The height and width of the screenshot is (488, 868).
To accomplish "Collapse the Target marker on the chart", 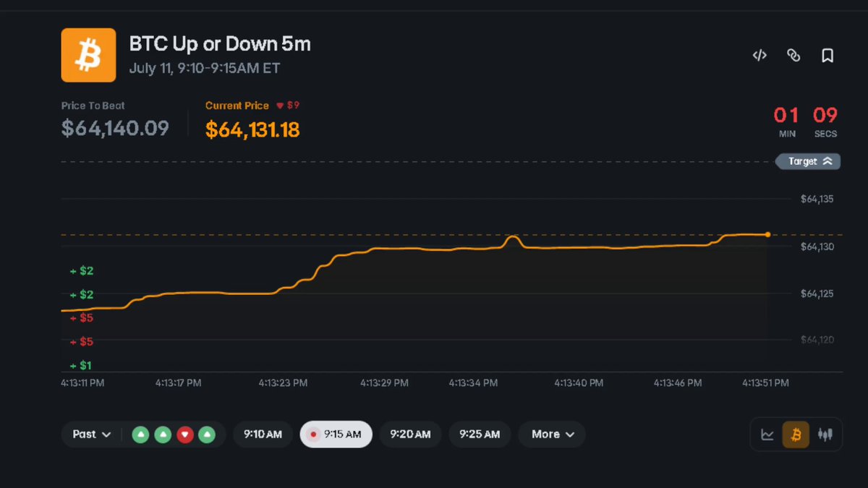I will click(x=808, y=161).
